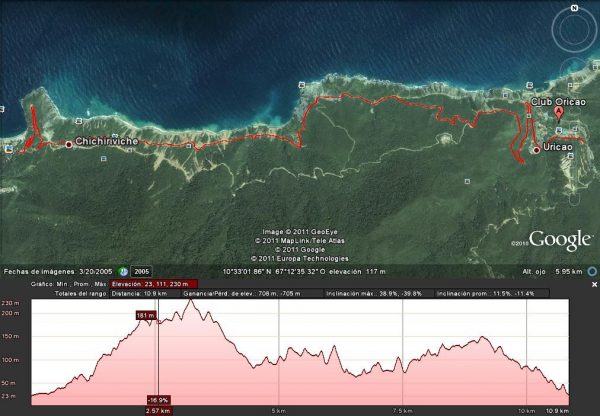This screenshot has width=600, height=416.
Task: Select the Chichiriviche placemark marker
Action: click(68, 144)
